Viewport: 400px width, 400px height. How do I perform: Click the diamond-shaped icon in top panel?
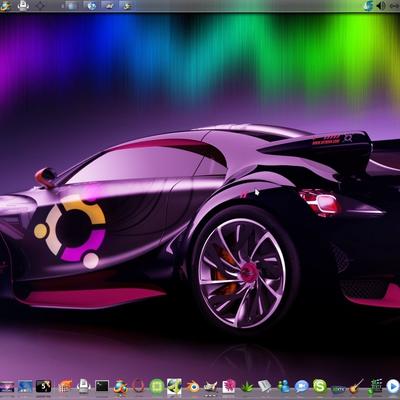click(x=40, y=6)
